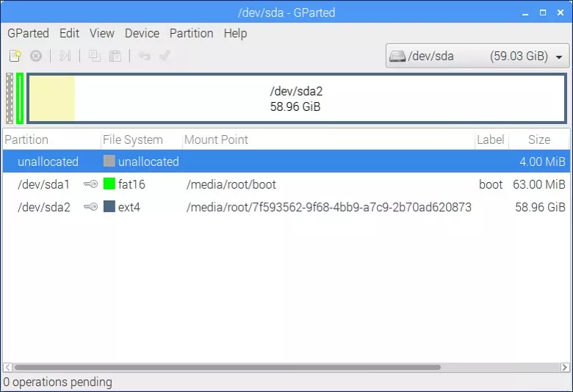Click the green fat16 block in disk map

20,98
